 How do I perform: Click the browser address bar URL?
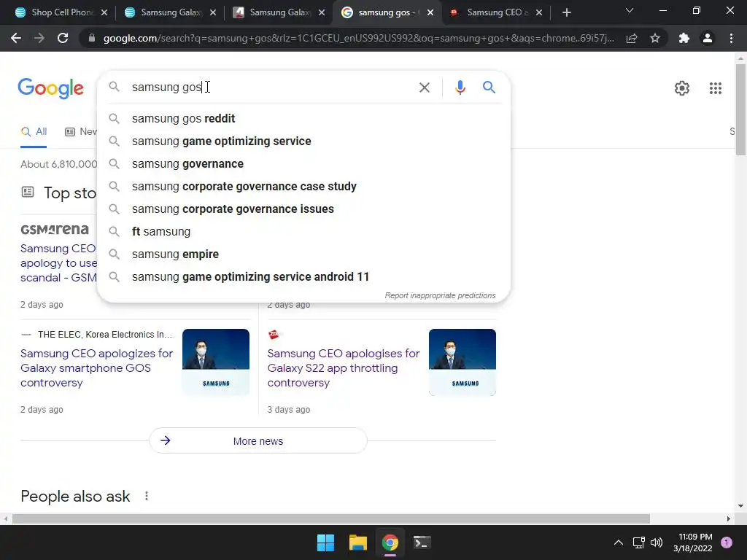point(358,38)
